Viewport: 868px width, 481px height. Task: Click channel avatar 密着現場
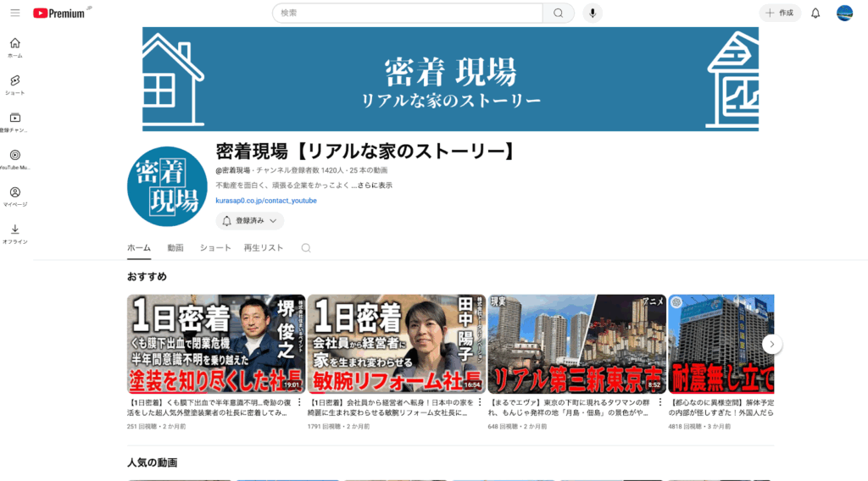[x=167, y=186]
